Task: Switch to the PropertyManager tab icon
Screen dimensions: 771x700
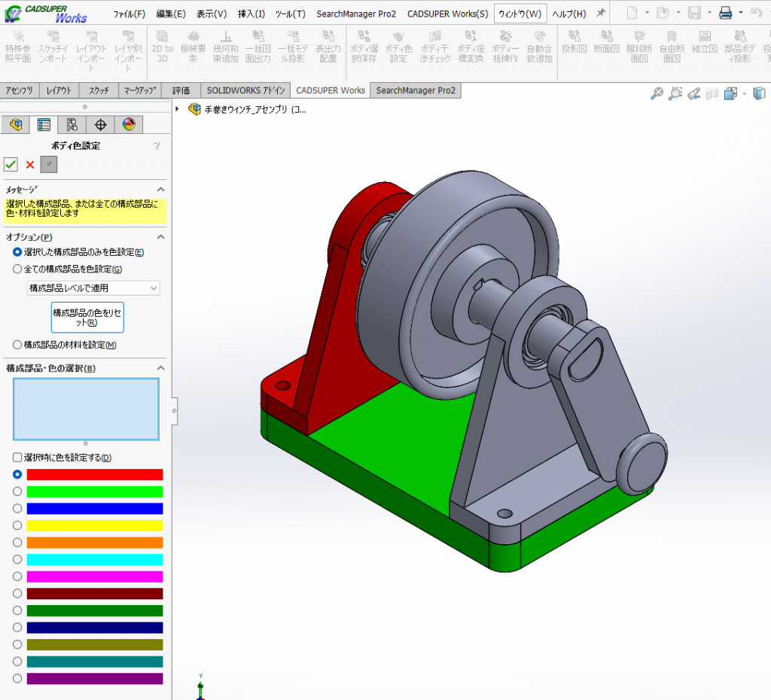Action: click(44, 125)
